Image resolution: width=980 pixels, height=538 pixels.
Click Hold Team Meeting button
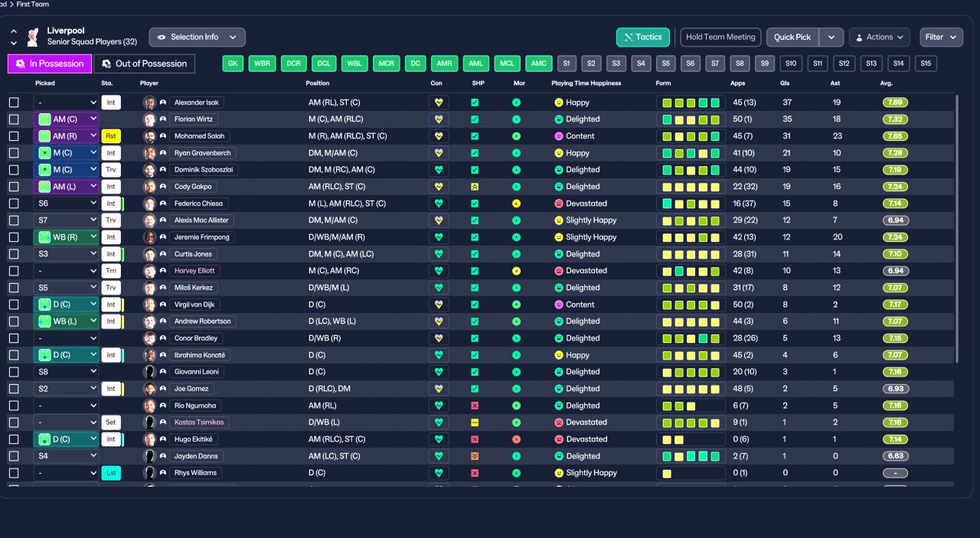click(720, 37)
